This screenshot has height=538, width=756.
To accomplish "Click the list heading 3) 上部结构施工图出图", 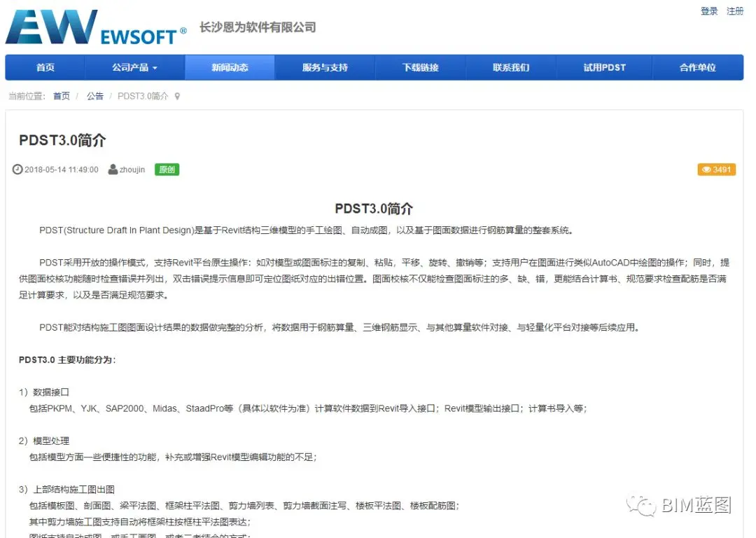I will click(x=66, y=490).
